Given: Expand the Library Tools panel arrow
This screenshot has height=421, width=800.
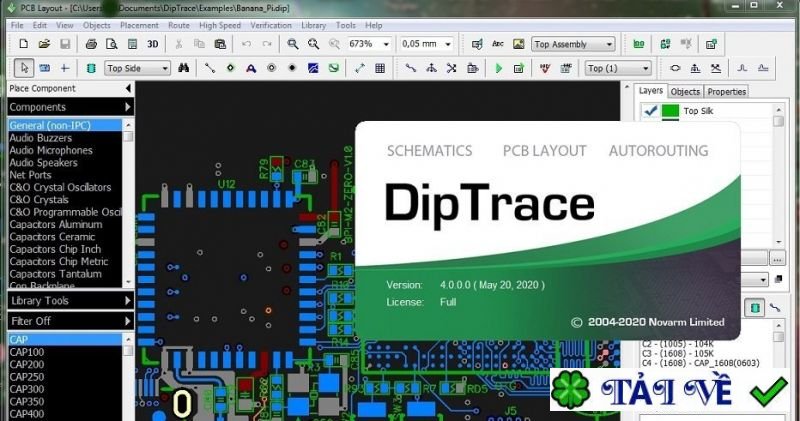Looking at the screenshot, I should [128, 301].
